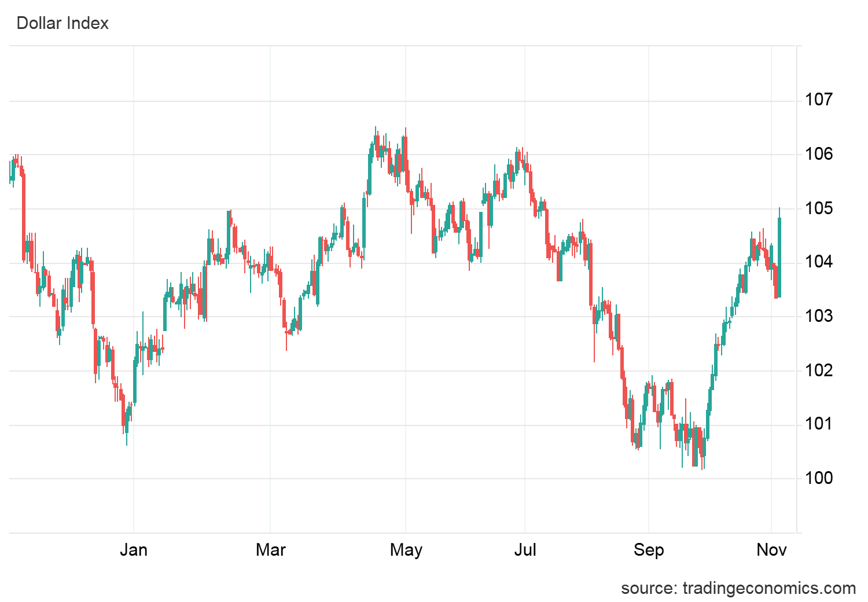Select the Mar label on time axis

(x=270, y=549)
